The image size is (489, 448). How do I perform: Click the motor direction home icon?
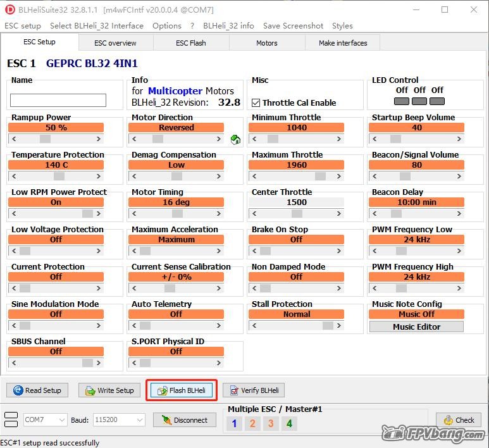[x=235, y=139]
